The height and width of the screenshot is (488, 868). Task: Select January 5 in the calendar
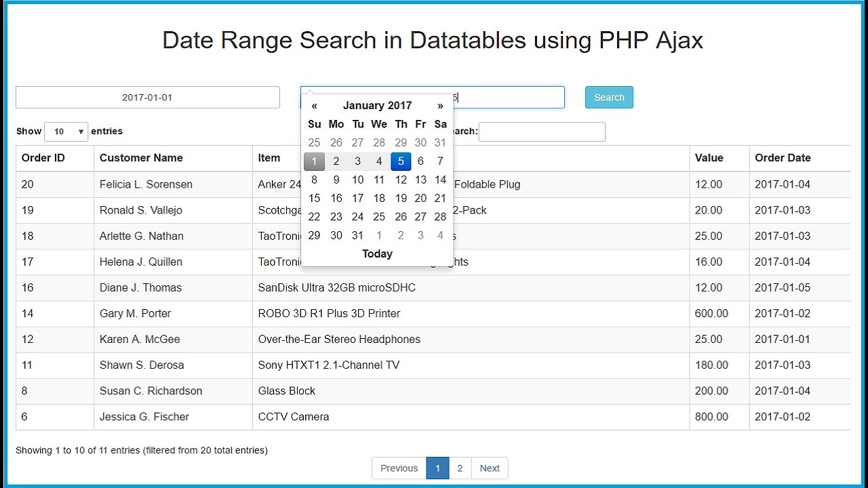(401, 161)
